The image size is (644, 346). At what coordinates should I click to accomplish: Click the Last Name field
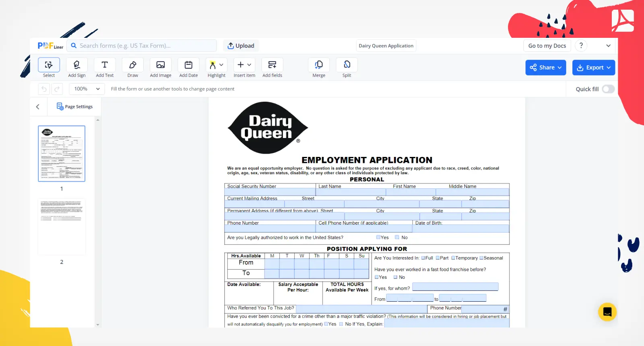click(x=351, y=192)
